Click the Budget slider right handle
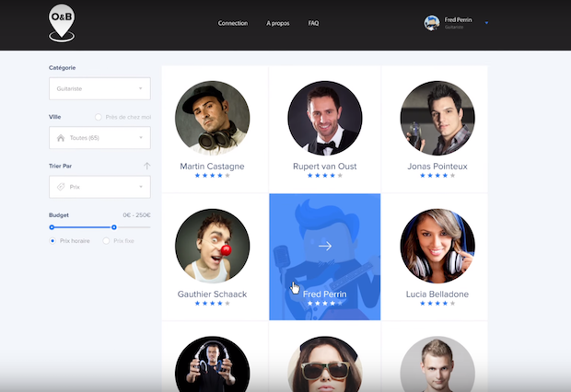This screenshot has height=392, width=571. click(114, 226)
